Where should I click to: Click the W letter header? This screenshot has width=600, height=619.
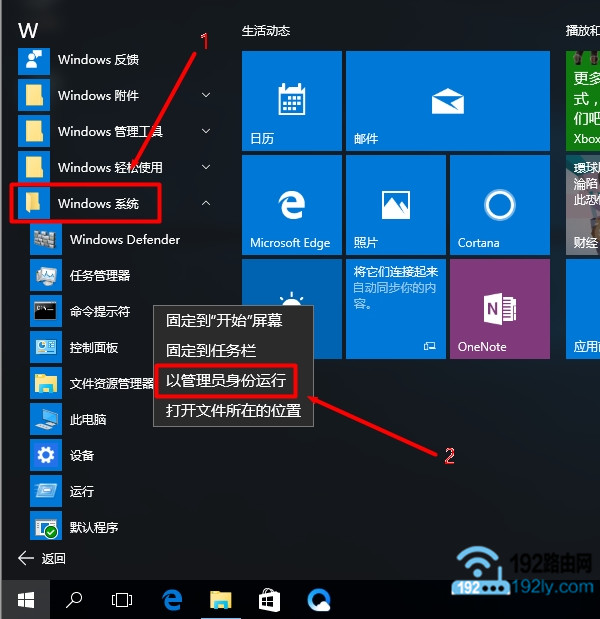[28, 30]
